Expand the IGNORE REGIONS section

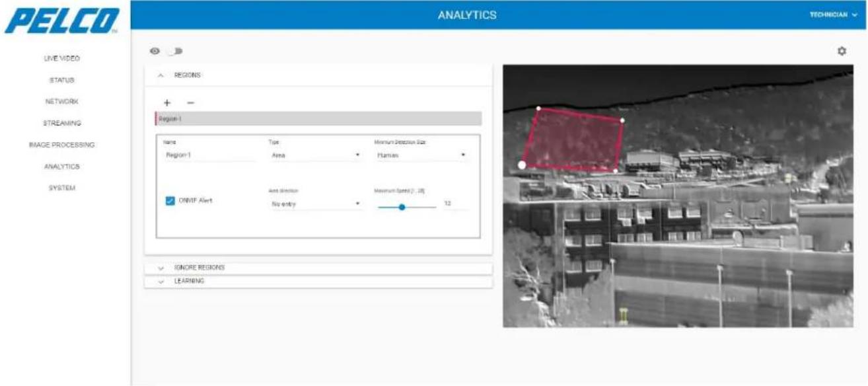tap(318, 268)
